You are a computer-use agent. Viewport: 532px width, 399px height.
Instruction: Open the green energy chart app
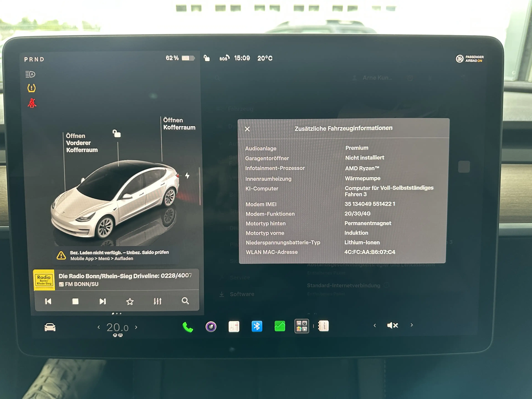(280, 326)
